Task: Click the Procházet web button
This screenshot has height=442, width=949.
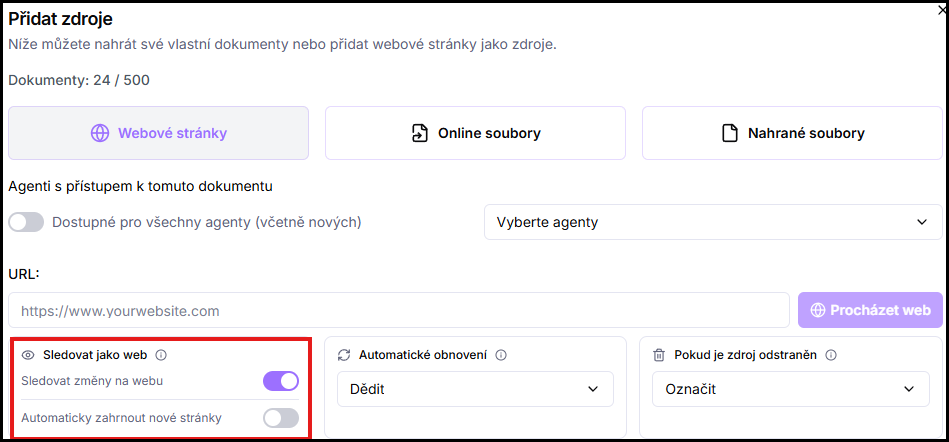Action: pos(870,310)
